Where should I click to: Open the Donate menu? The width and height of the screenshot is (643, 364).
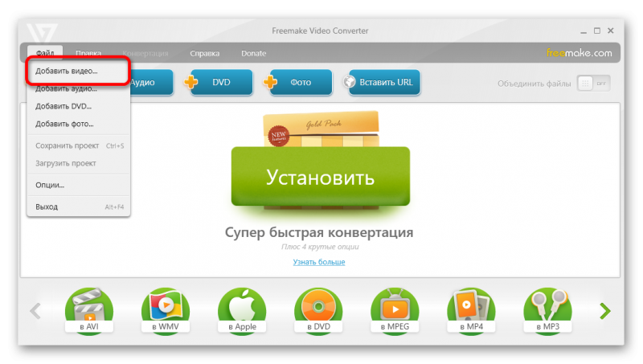253,53
